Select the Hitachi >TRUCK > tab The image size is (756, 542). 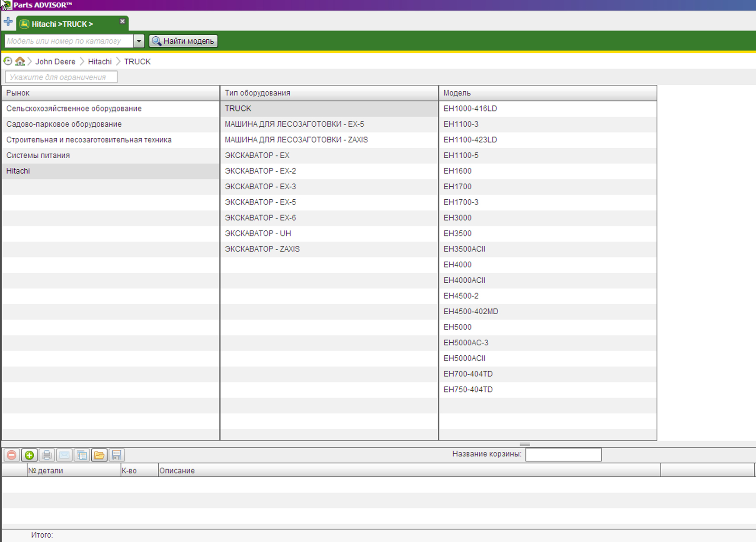(x=62, y=24)
